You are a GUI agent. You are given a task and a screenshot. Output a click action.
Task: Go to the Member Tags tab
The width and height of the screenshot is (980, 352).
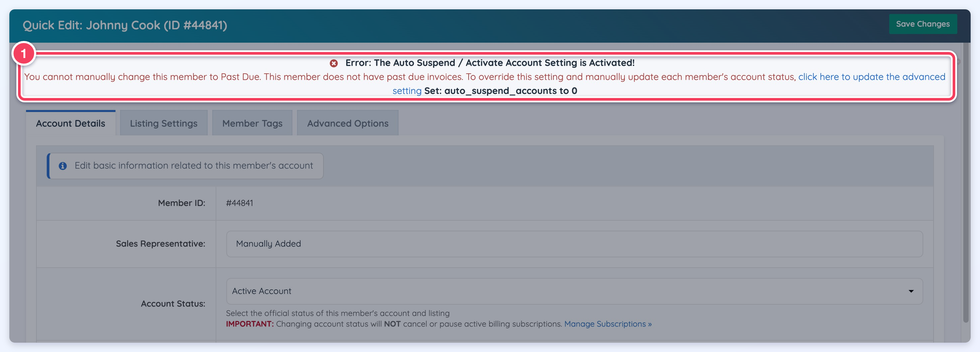(x=252, y=123)
